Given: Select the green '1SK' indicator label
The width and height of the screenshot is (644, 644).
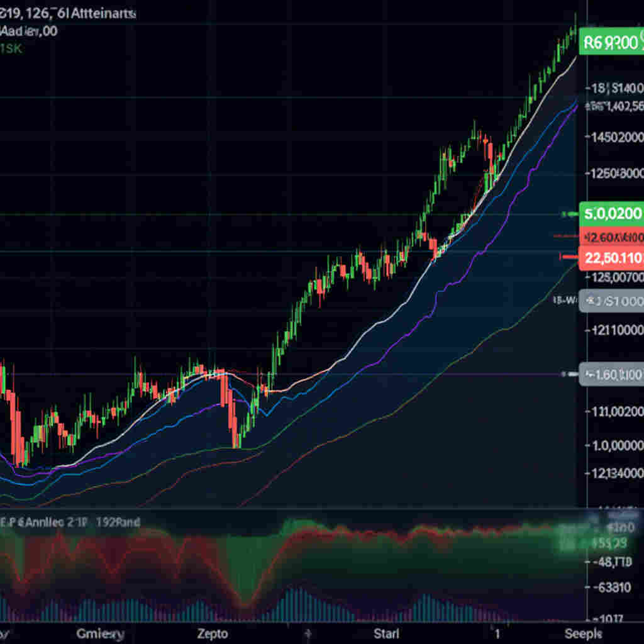Looking at the screenshot, I should point(11,48).
